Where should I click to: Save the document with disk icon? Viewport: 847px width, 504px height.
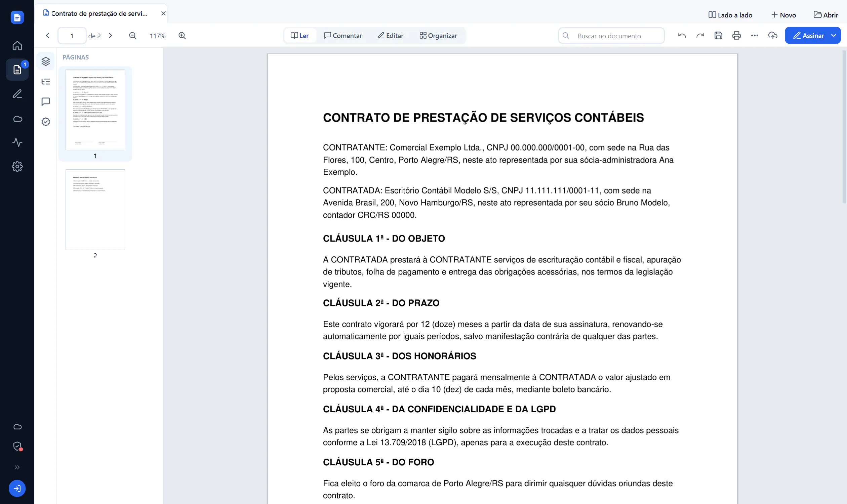(718, 36)
